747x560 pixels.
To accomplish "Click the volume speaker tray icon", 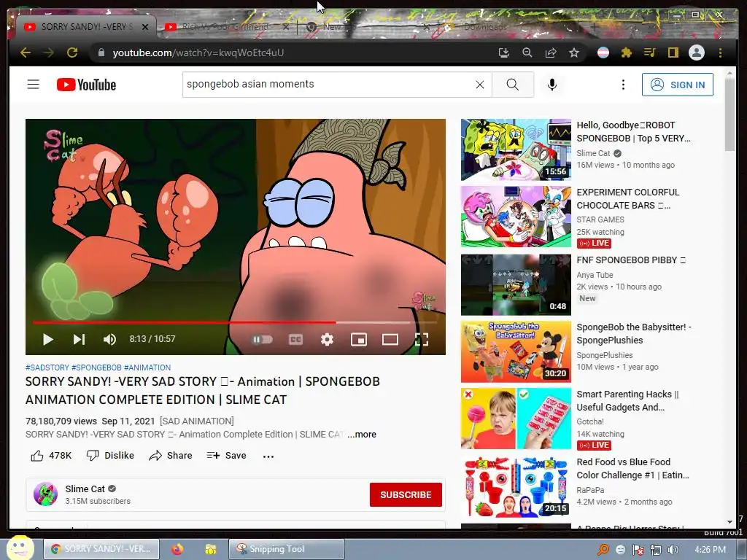I will [673, 550].
